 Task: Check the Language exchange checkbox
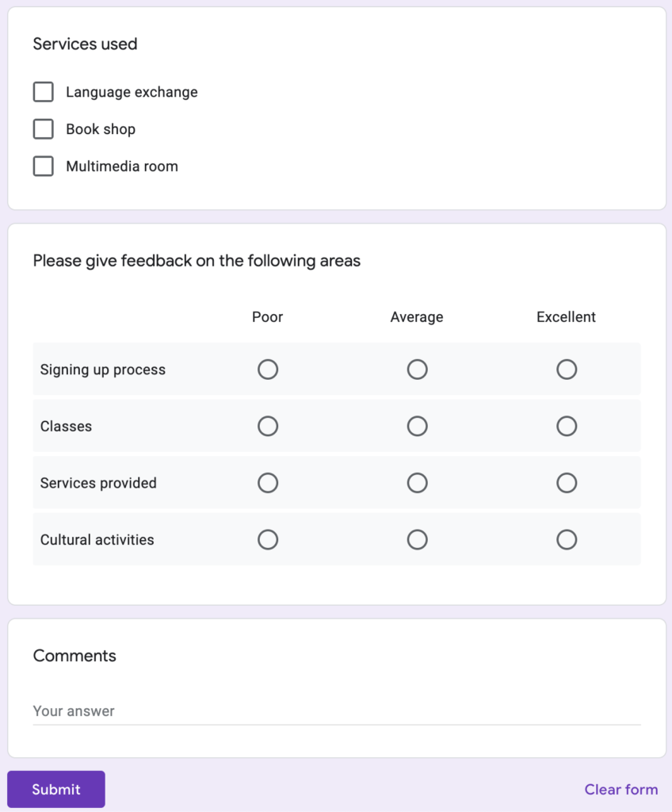point(44,91)
